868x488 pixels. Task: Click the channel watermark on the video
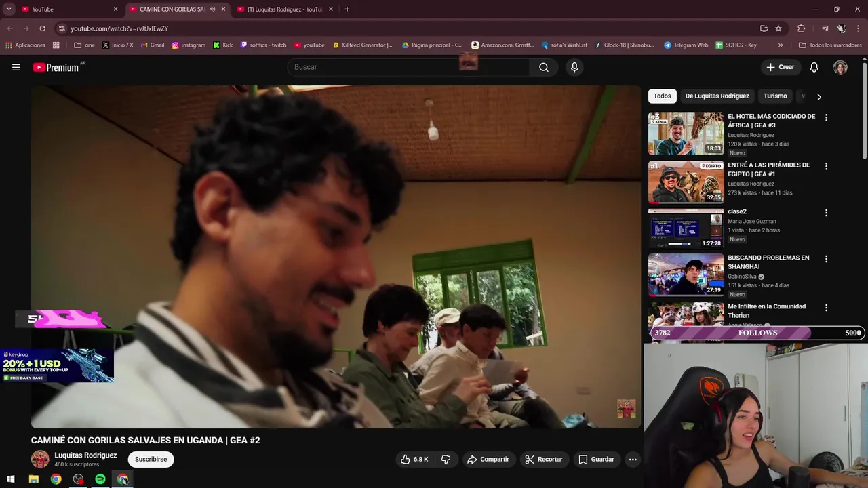pyautogui.click(x=627, y=409)
